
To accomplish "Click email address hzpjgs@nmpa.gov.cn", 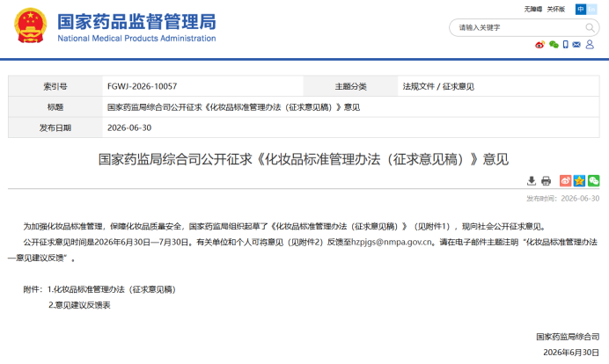I will point(392,242).
